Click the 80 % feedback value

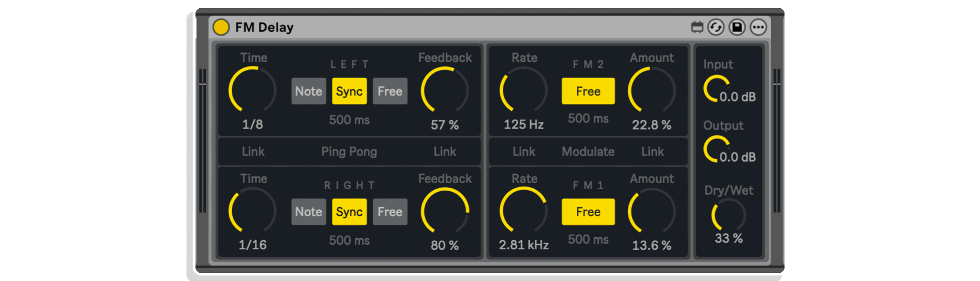coord(445,245)
